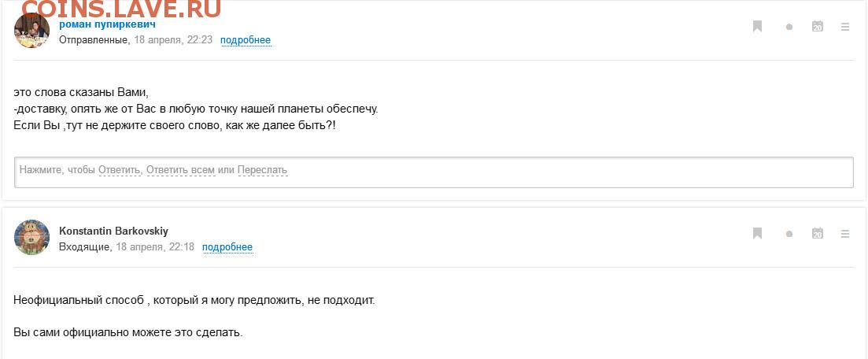The image size is (868, 359).
Task: Bookmark the message from Konstantin Barkovskiy
Action: click(x=757, y=233)
